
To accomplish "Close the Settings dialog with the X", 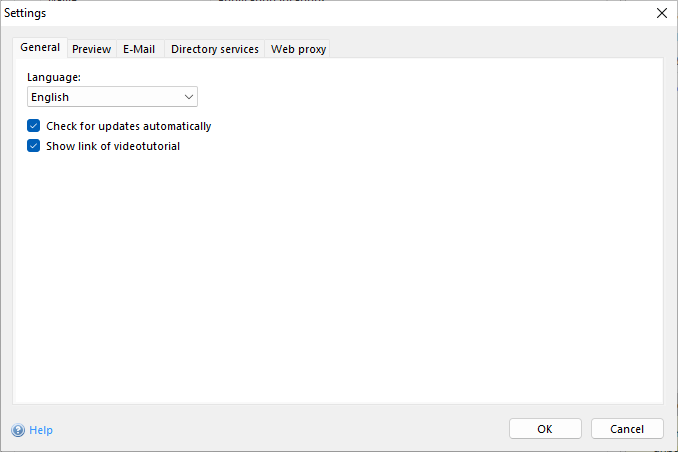I will [661, 13].
